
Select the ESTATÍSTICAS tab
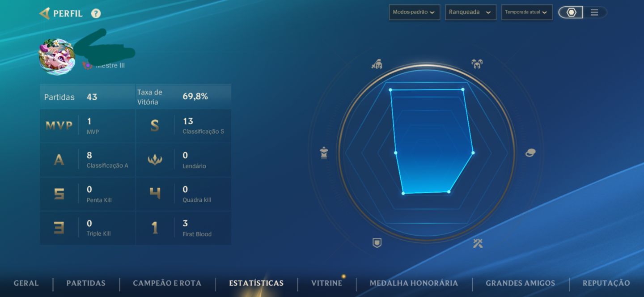pyautogui.click(x=256, y=283)
